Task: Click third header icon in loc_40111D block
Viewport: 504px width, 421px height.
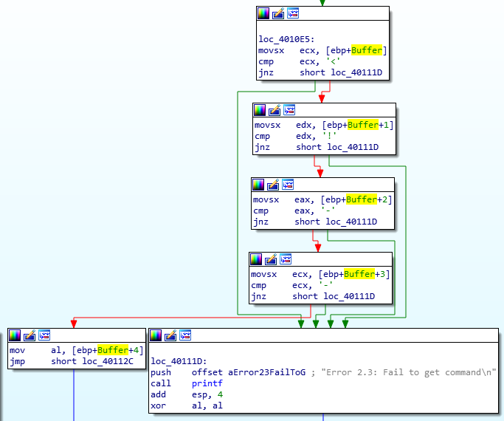Action: pyautogui.click(x=185, y=335)
